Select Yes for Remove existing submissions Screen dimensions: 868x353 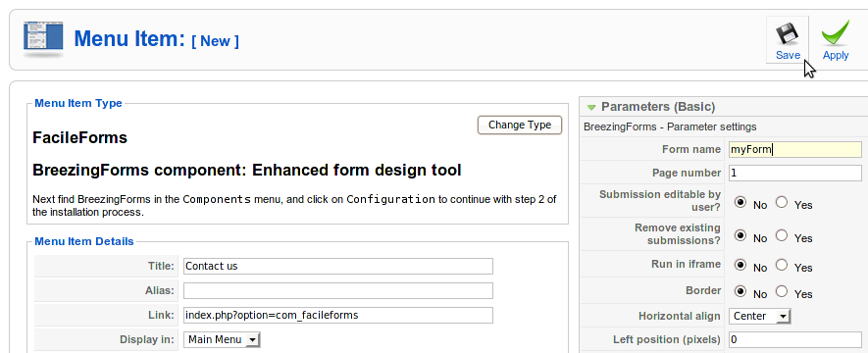(781, 235)
